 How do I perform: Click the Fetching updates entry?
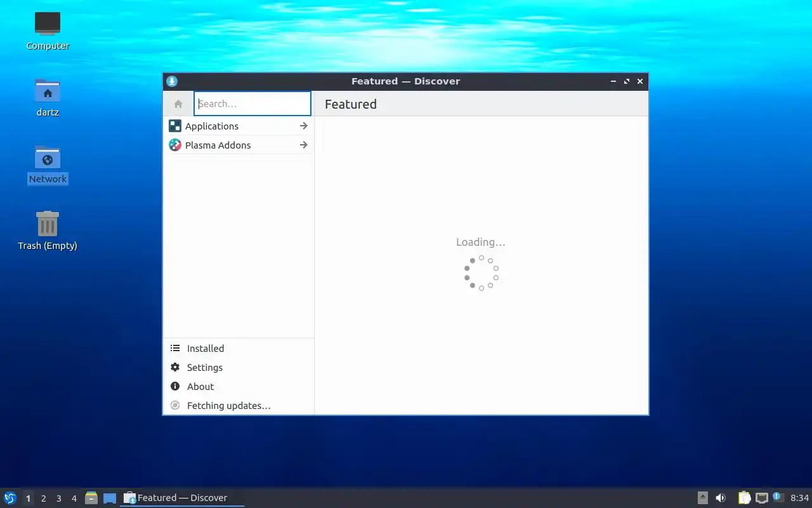click(239, 405)
